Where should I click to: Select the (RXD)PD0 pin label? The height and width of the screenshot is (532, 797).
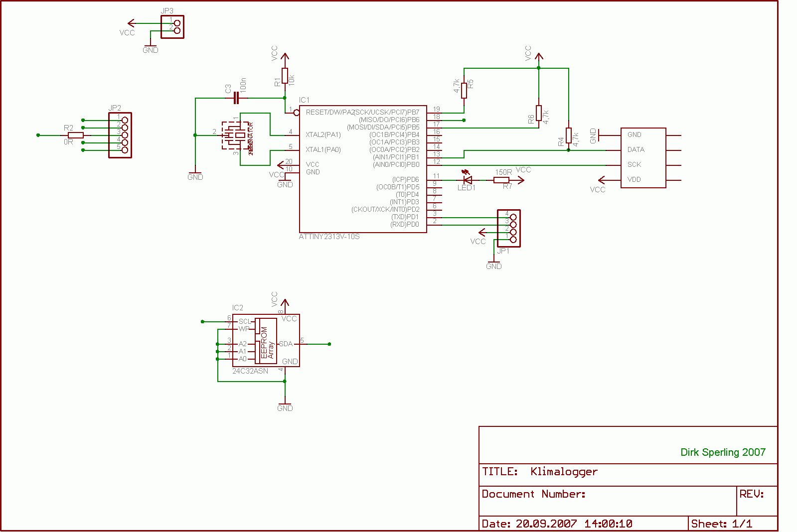[x=405, y=224]
